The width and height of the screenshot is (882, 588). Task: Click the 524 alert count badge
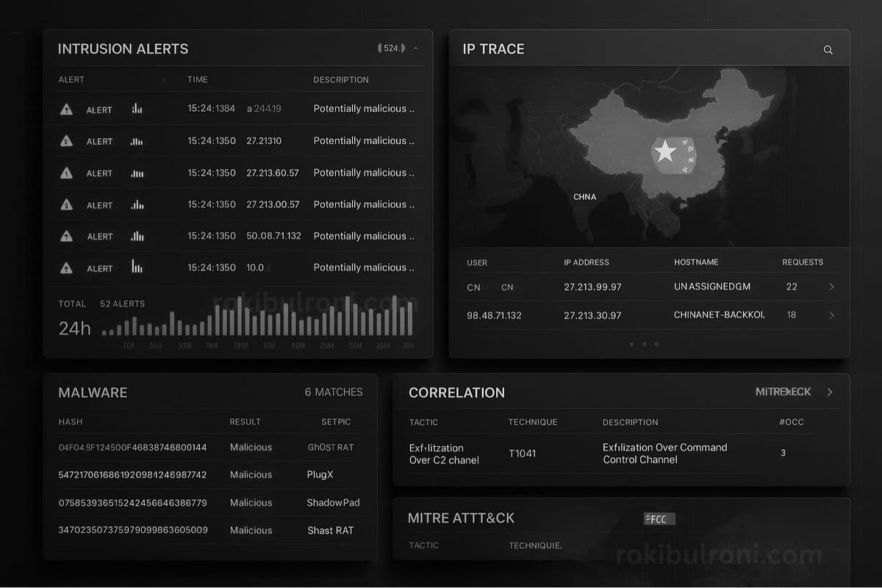(391, 49)
